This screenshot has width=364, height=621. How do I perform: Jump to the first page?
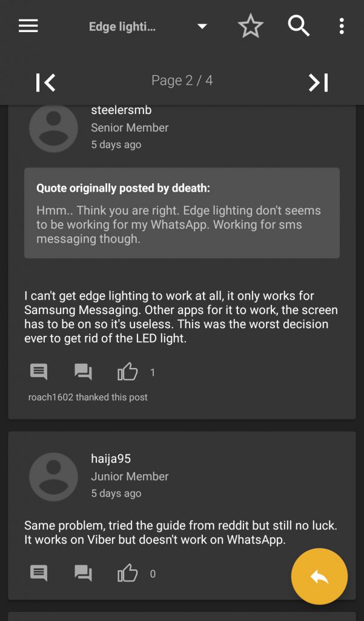click(x=45, y=82)
